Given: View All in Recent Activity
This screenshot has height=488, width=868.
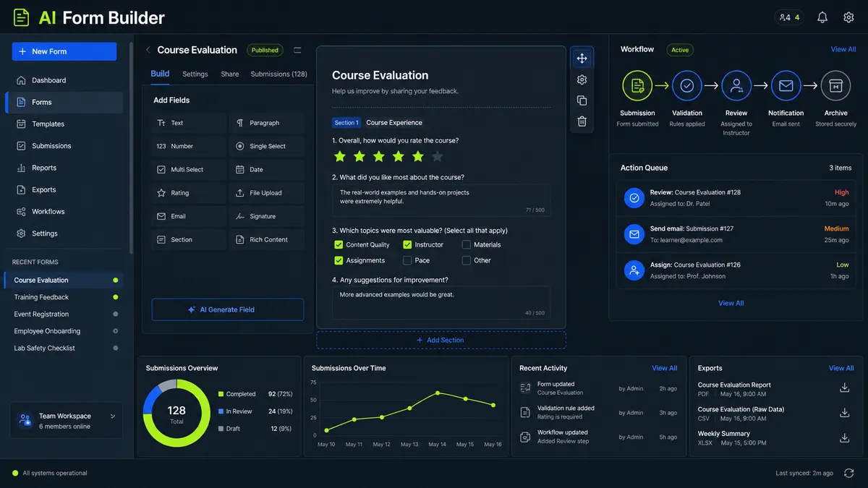Looking at the screenshot, I should (664, 368).
